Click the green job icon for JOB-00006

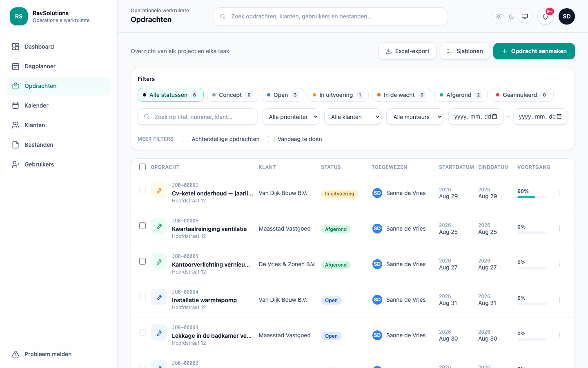pyautogui.click(x=159, y=226)
